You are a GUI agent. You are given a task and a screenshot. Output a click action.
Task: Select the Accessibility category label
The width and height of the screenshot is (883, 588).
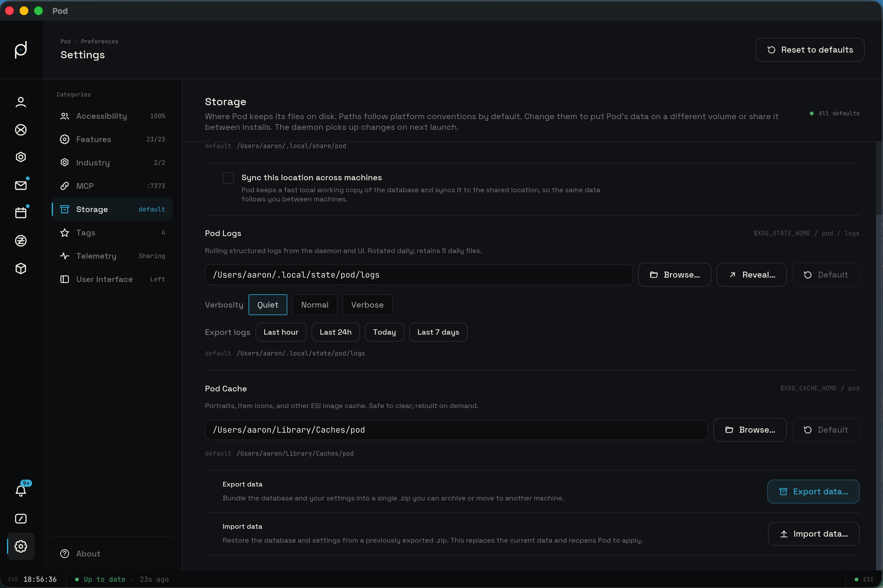[101, 116]
